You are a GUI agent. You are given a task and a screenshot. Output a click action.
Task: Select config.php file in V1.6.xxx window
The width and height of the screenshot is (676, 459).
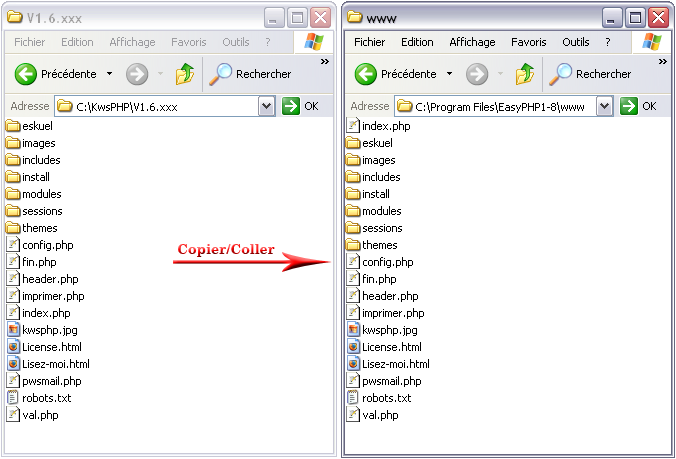tap(40, 245)
